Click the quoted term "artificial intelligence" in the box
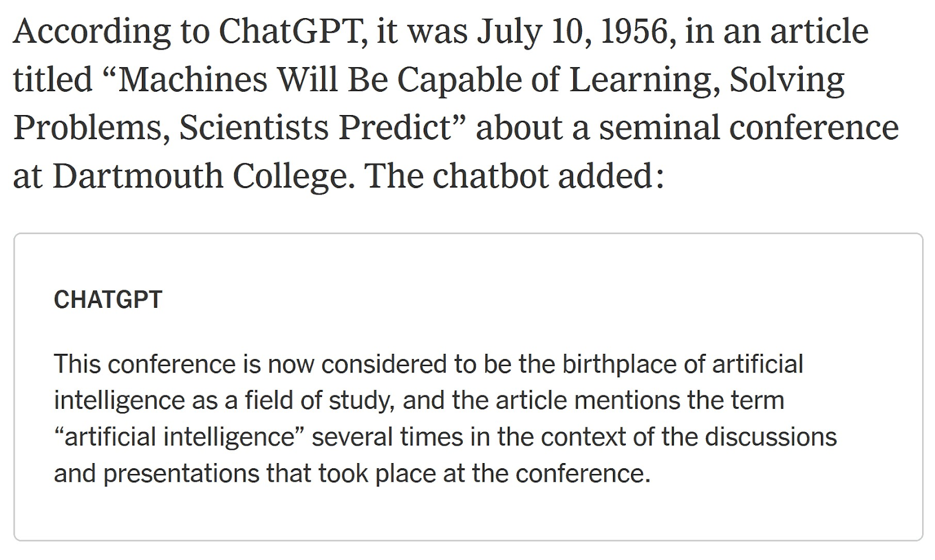Screen dimensions: 935x560 tap(180, 437)
